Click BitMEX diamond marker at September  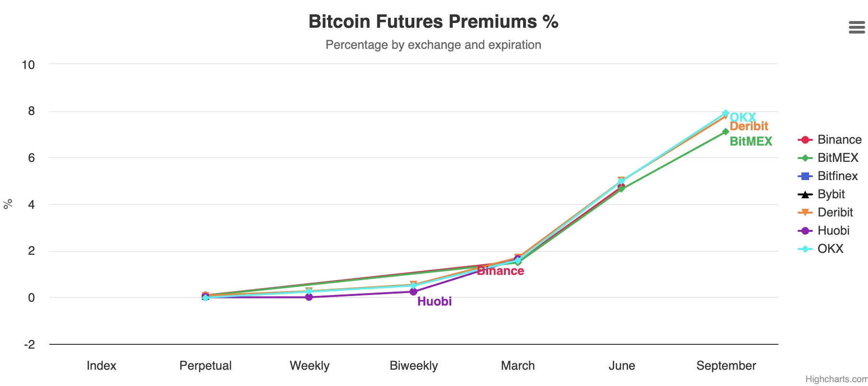pos(725,132)
